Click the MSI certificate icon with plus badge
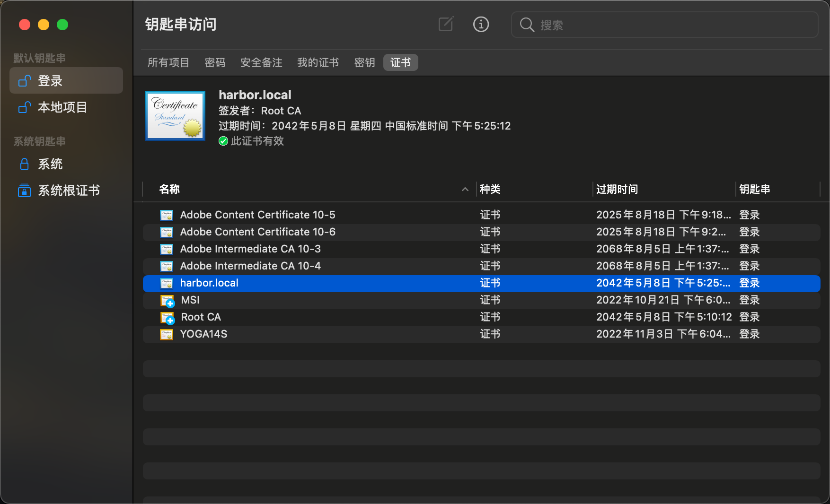The height and width of the screenshot is (504, 830). [x=167, y=301]
